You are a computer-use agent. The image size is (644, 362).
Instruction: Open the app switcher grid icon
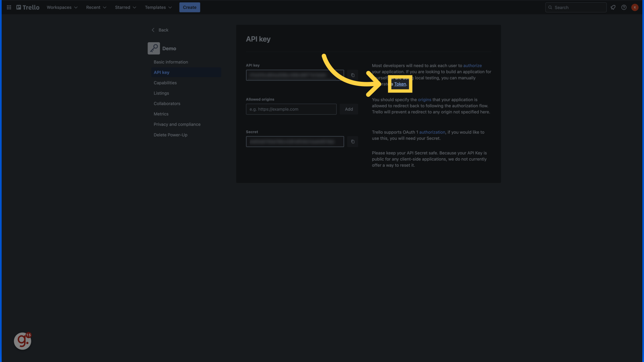[x=9, y=7]
